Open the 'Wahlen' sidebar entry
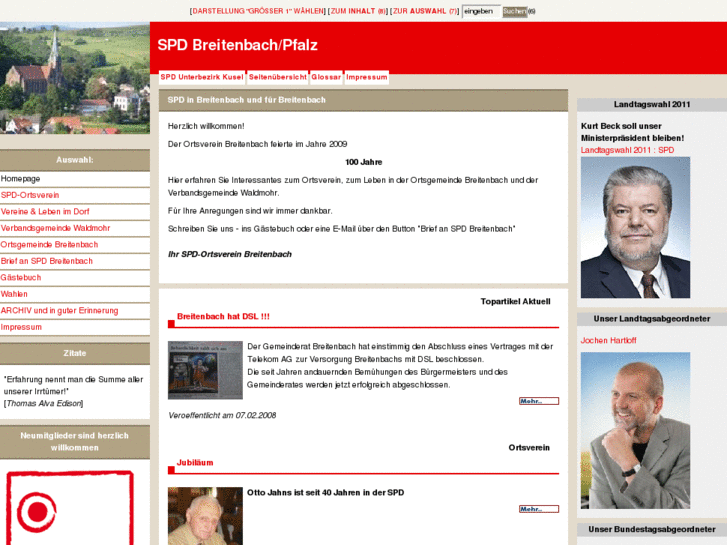This screenshot has height=545, width=727. 75,294
